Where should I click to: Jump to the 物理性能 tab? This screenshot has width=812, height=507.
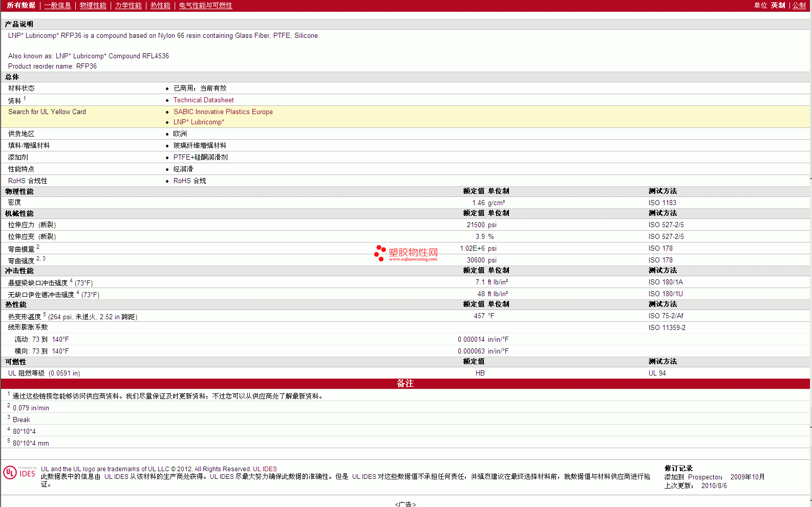[93, 5]
